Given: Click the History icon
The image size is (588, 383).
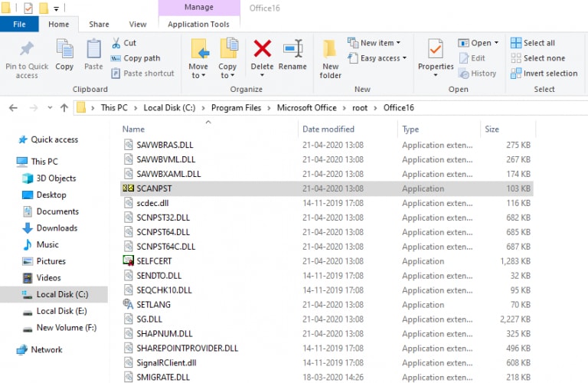Looking at the screenshot, I should [464, 74].
